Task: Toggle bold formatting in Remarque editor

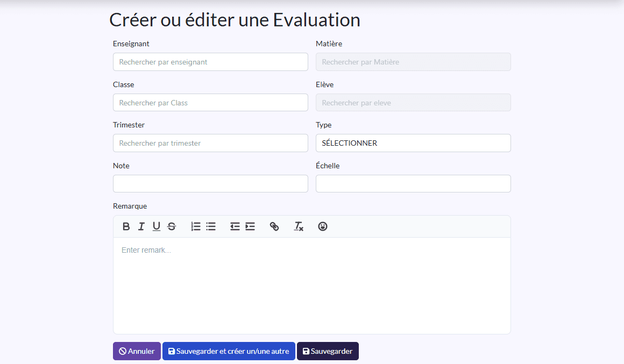Action: coord(126,226)
